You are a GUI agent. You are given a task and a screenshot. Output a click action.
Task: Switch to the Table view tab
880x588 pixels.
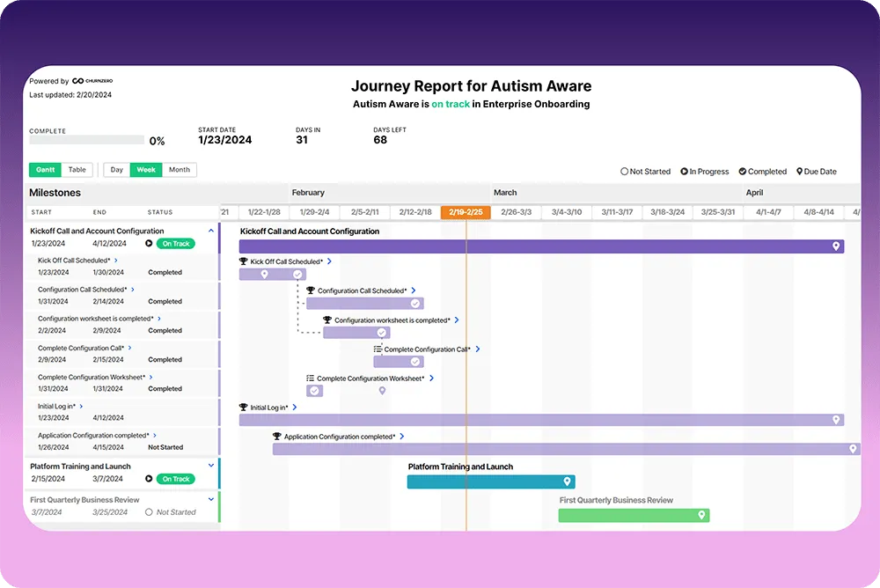click(x=77, y=170)
